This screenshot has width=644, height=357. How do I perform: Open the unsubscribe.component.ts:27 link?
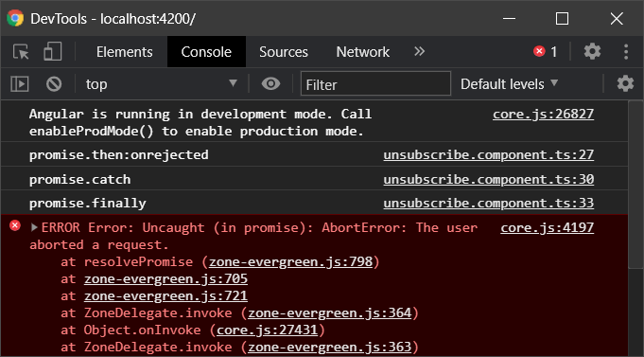(x=489, y=154)
